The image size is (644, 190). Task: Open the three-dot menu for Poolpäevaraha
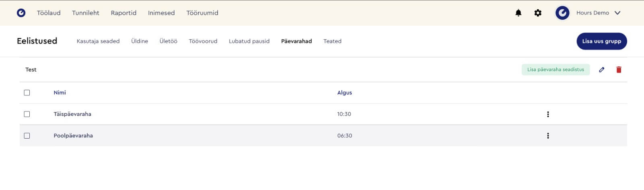click(548, 136)
